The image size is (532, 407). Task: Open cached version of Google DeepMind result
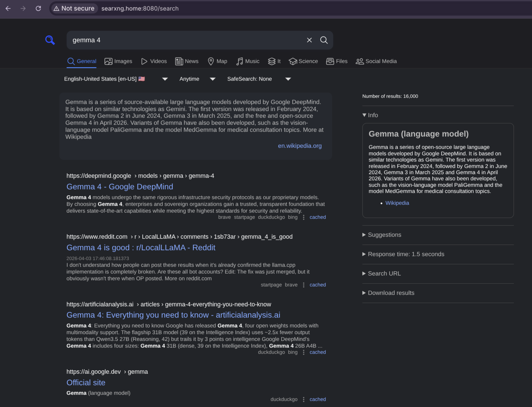coord(318,217)
